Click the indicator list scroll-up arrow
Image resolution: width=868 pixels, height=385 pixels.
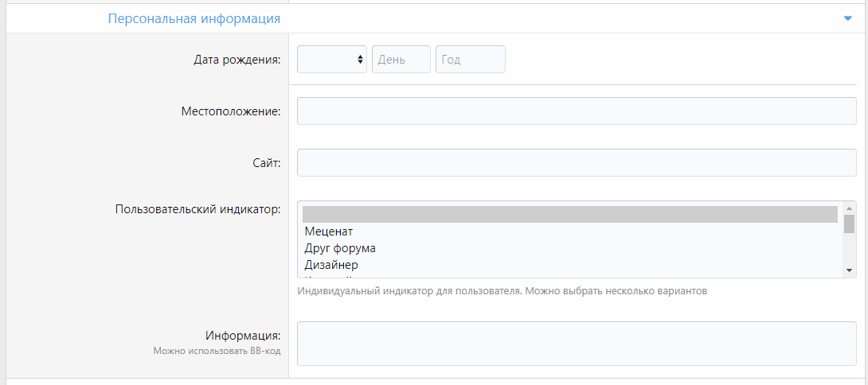tap(850, 208)
